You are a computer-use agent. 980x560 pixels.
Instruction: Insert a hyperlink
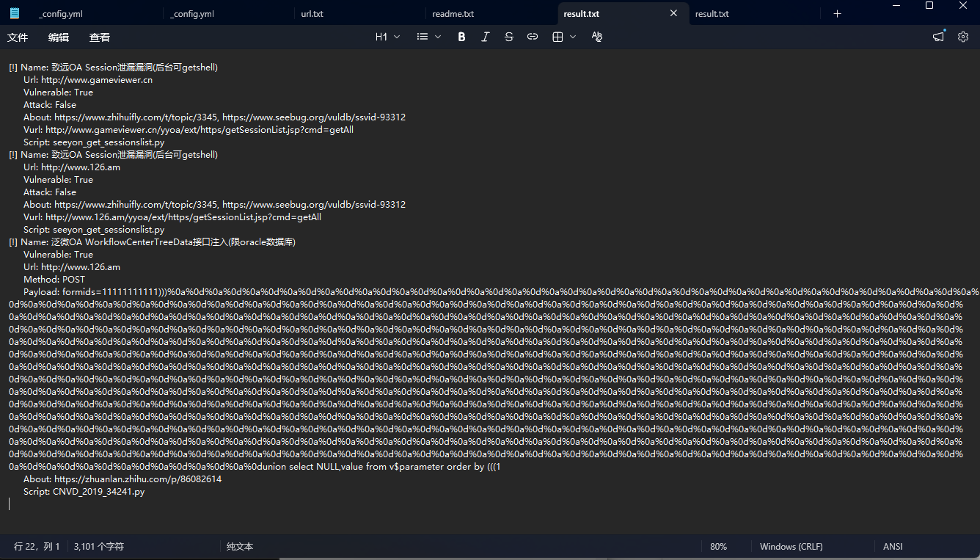pyautogui.click(x=533, y=37)
